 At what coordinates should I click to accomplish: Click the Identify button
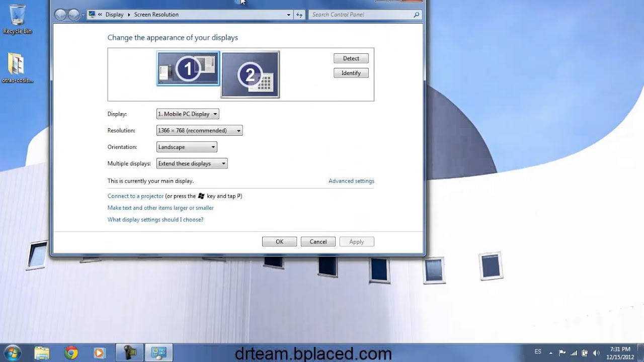(x=351, y=73)
